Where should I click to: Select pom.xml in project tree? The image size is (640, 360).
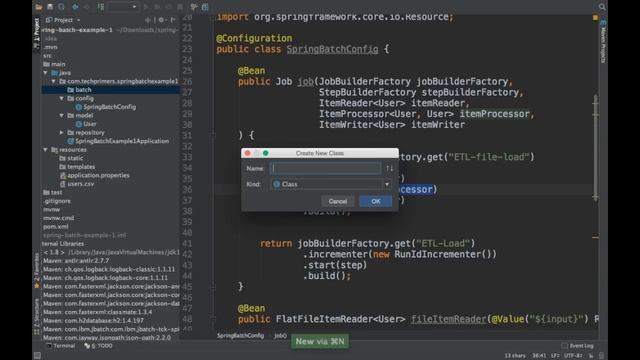click(56, 227)
